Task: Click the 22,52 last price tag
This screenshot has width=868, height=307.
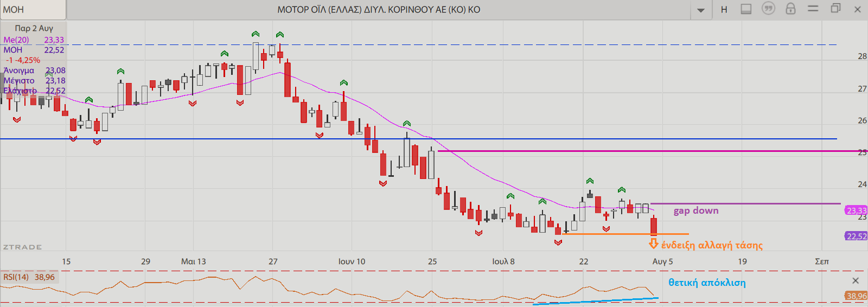Action: pyautogui.click(x=856, y=236)
